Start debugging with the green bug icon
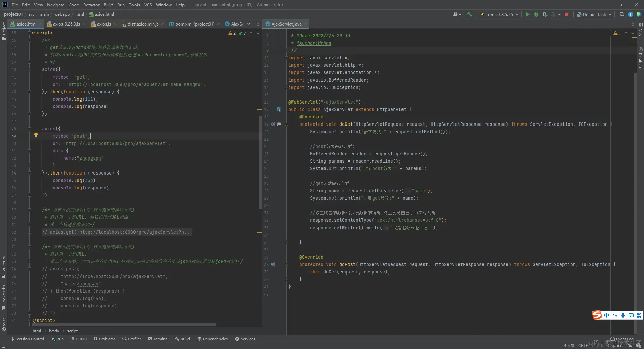Image resolution: width=644 pixels, height=349 pixels. [x=536, y=14]
